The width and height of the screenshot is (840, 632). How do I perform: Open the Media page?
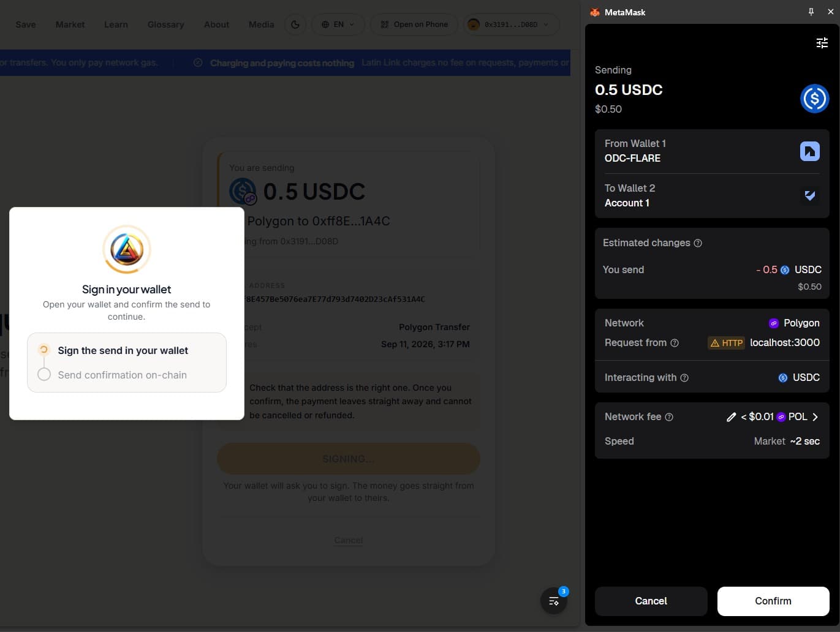coord(262,24)
